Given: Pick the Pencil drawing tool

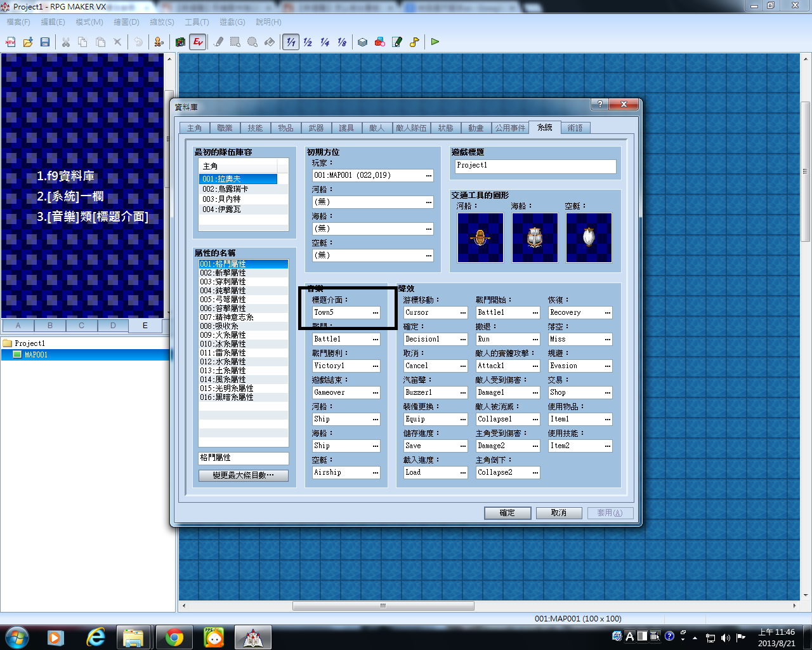Looking at the screenshot, I should click(219, 42).
